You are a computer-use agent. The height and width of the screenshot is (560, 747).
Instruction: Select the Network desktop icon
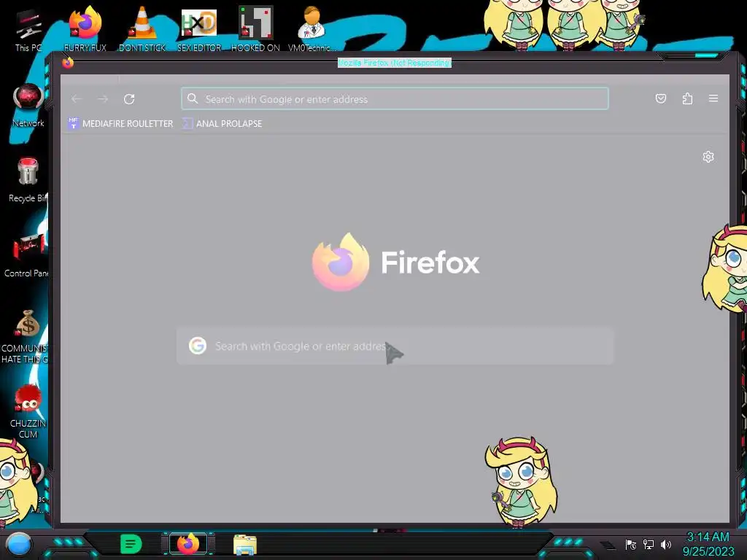(x=28, y=106)
